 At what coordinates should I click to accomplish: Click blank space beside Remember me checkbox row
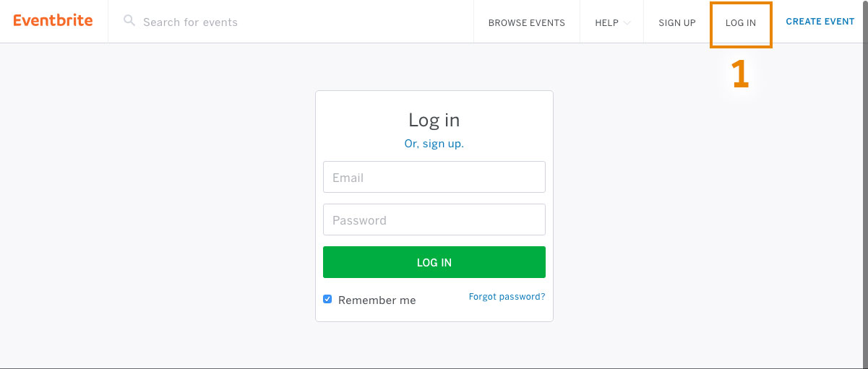442,300
